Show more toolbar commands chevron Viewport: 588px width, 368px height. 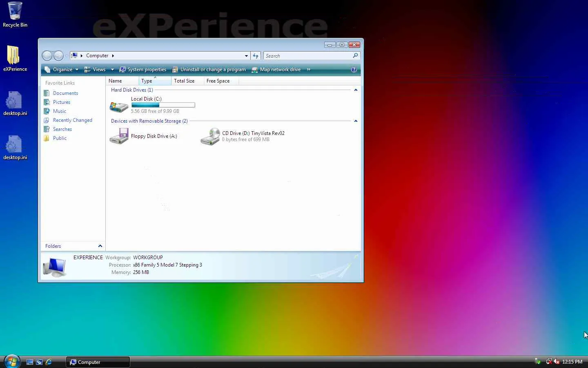pos(308,70)
